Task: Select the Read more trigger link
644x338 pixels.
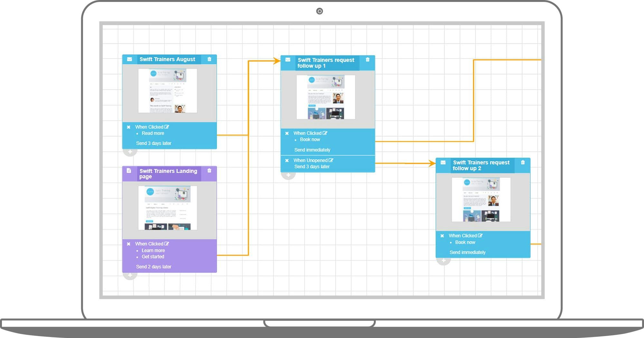Action: click(x=153, y=133)
